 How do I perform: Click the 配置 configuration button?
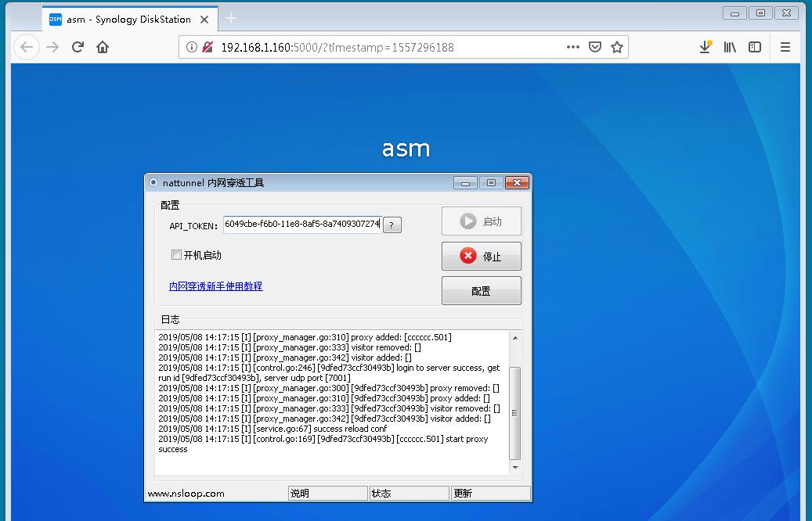(x=481, y=291)
